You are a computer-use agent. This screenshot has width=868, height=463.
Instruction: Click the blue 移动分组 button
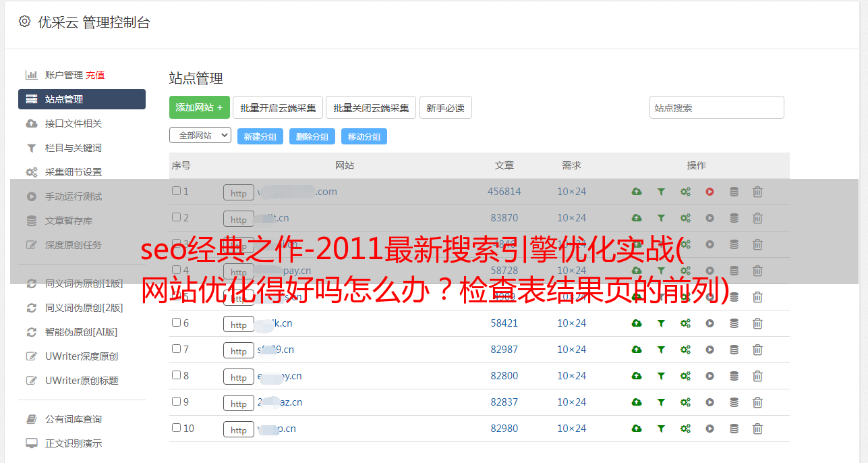[x=364, y=136]
